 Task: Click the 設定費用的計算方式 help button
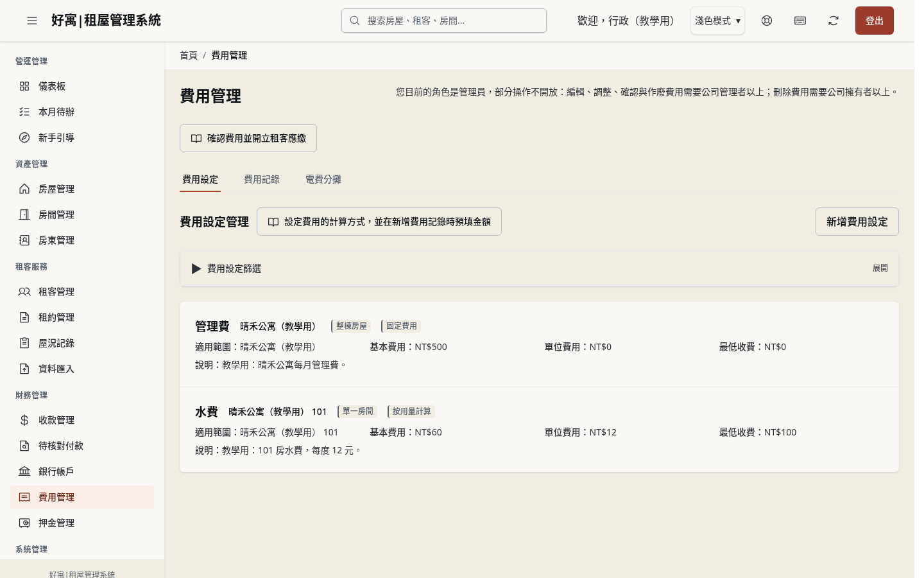(379, 222)
